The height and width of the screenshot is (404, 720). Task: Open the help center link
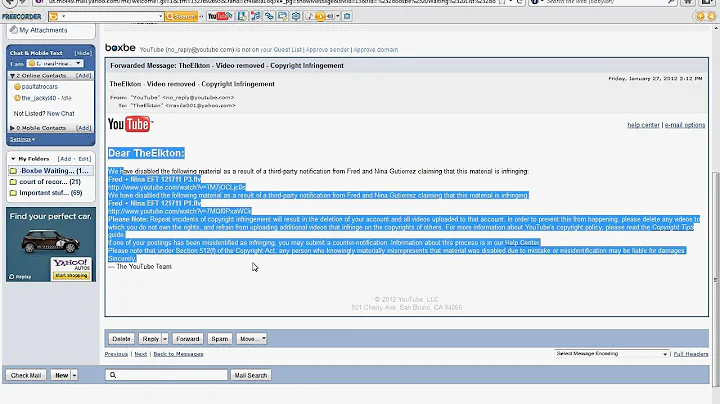pos(643,125)
